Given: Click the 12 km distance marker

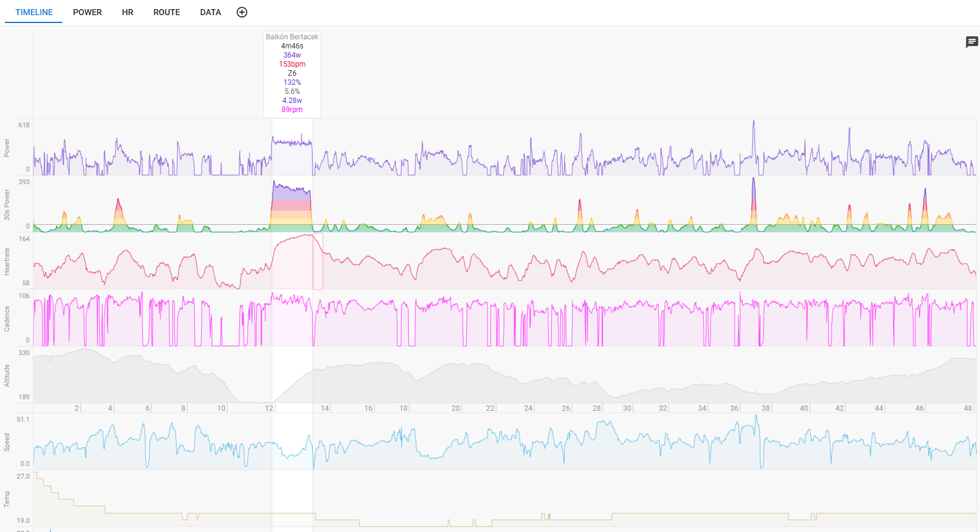Looking at the screenshot, I should click(x=269, y=408).
